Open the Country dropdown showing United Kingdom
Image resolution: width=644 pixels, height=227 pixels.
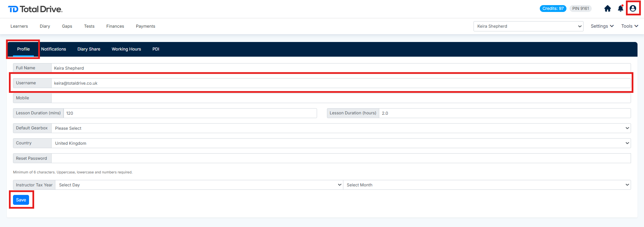[x=341, y=143]
